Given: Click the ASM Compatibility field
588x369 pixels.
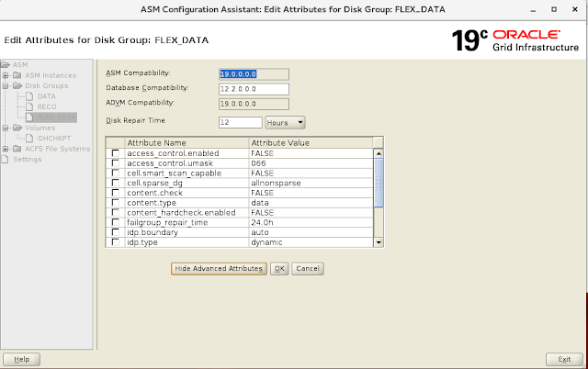Looking at the screenshot, I should click(254, 74).
